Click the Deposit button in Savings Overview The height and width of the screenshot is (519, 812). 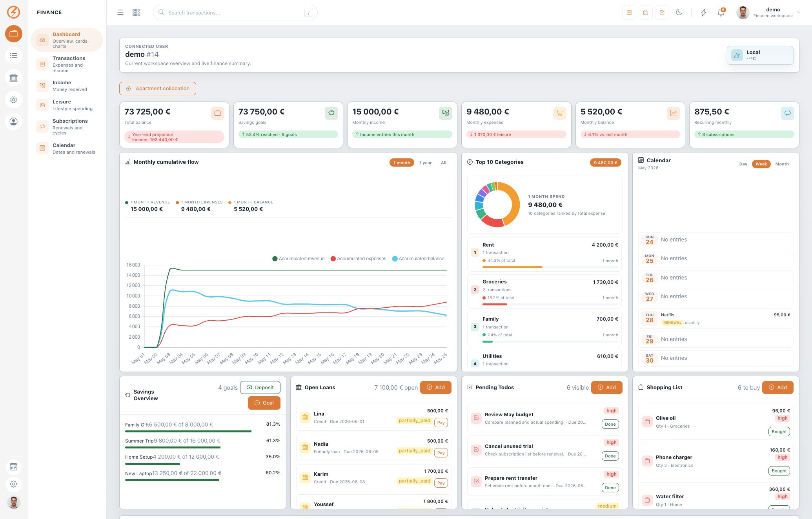point(260,388)
